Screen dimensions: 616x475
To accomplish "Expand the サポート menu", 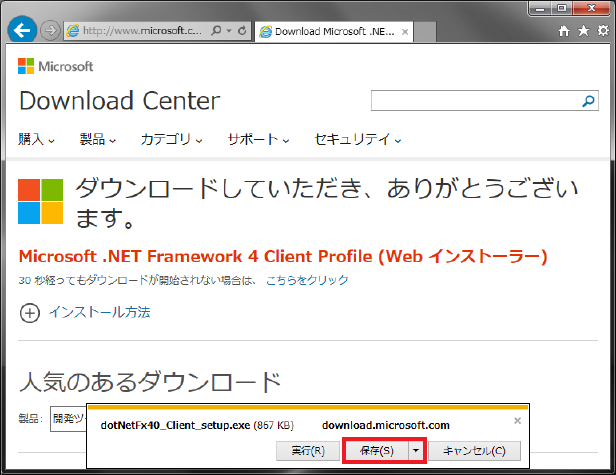I will click(x=258, y=139).
